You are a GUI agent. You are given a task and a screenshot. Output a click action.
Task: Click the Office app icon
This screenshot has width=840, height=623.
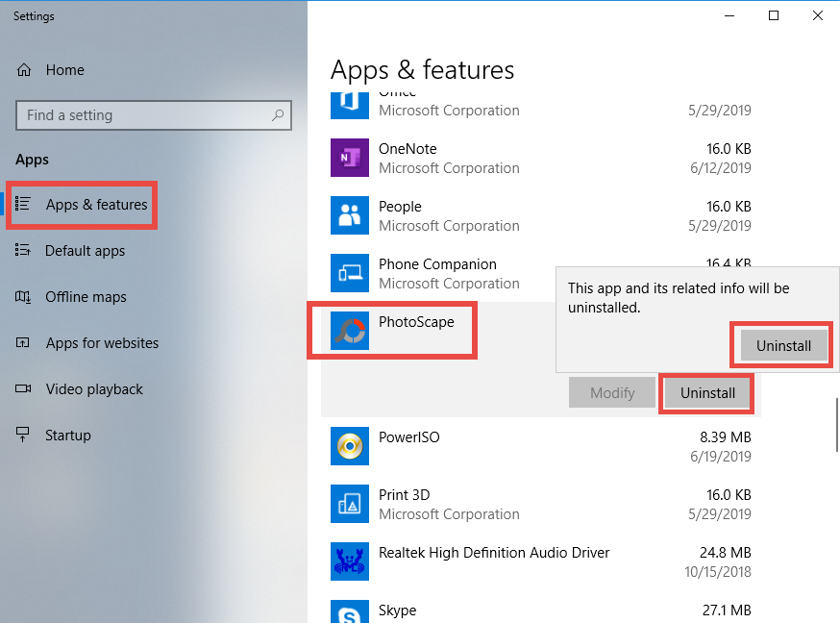coord(350,105)
